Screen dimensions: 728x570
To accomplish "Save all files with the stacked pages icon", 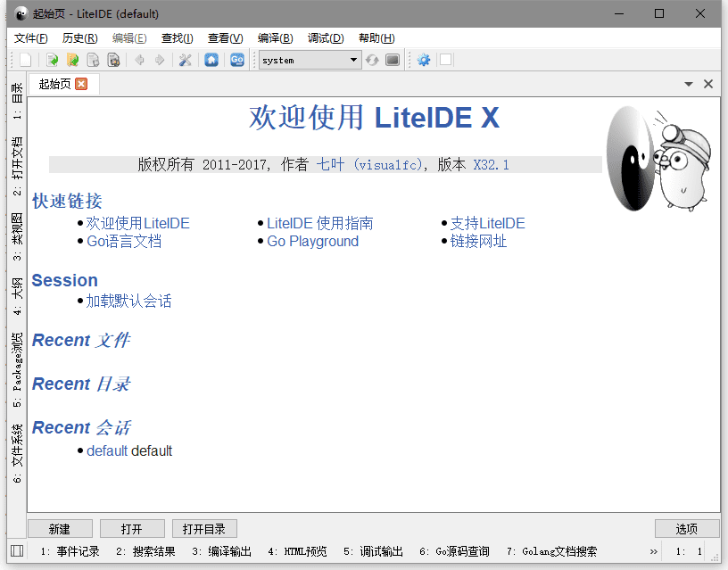I will pos(114,60).
